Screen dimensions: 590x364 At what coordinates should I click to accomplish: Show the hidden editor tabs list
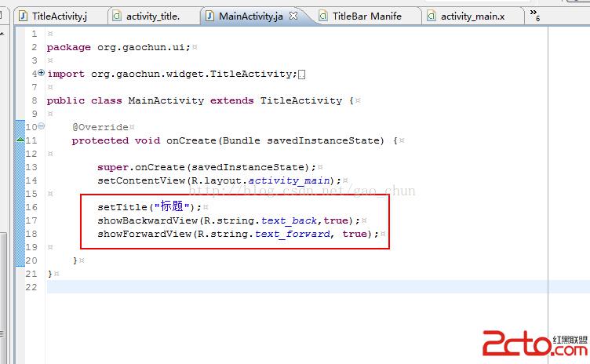pos(535,15)
